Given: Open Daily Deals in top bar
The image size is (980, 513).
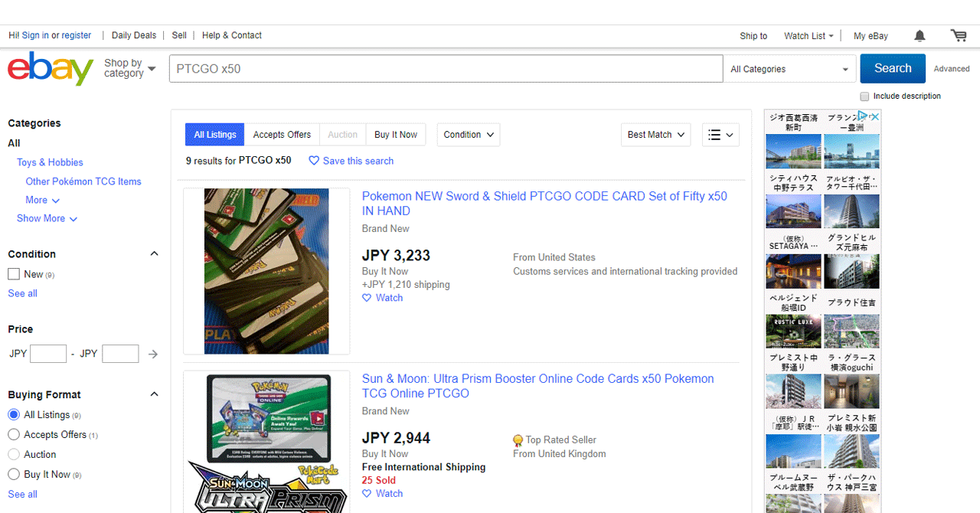Looking at the screenshot, I should (x=134, y=35).
